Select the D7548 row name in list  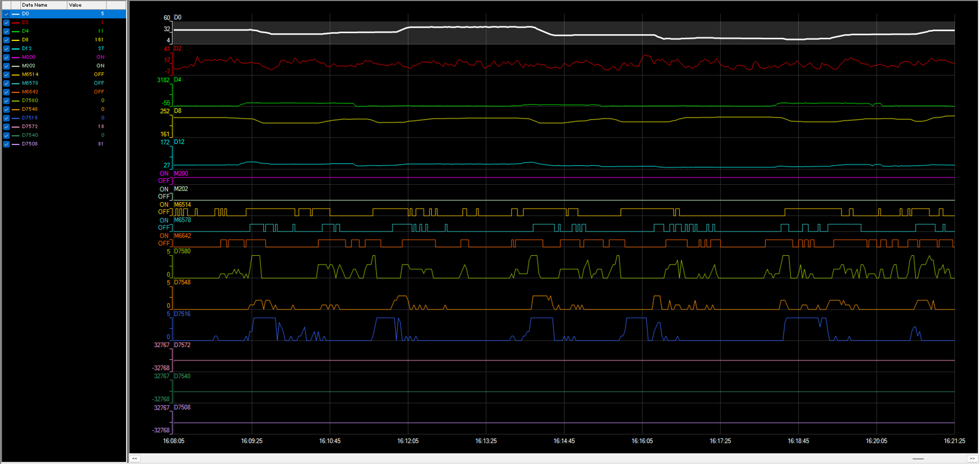30,109
